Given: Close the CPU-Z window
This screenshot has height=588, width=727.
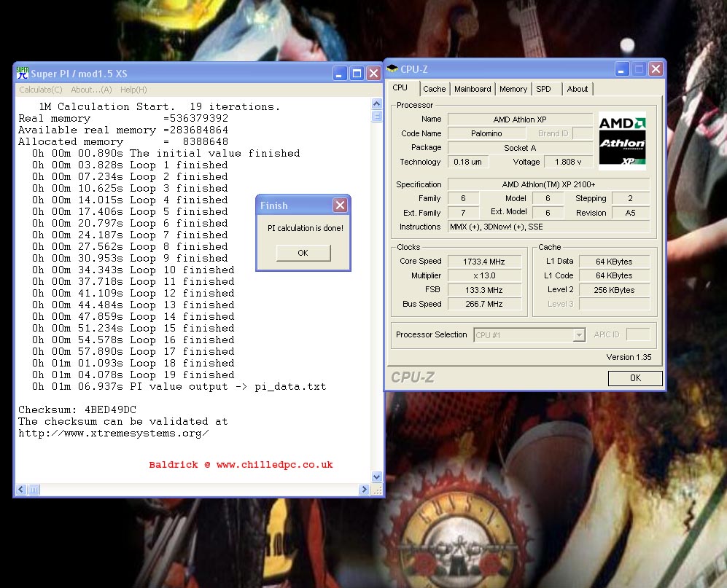Looking at the screenshot, I should [655, 69].
